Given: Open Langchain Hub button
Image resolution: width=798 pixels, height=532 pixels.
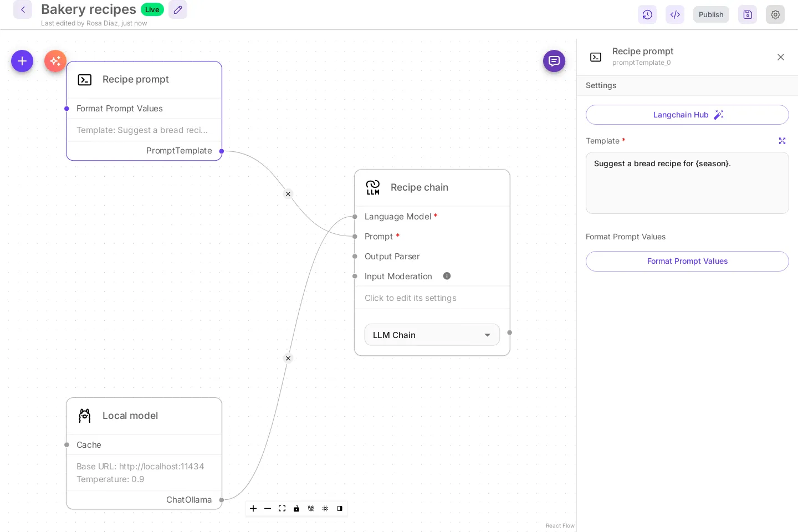Looking at the screenshot, I should point(687,115).
